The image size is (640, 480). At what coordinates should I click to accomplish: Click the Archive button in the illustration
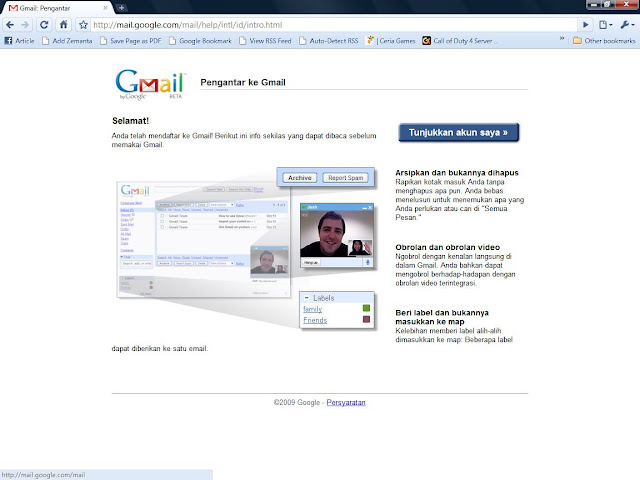[300, 178]
